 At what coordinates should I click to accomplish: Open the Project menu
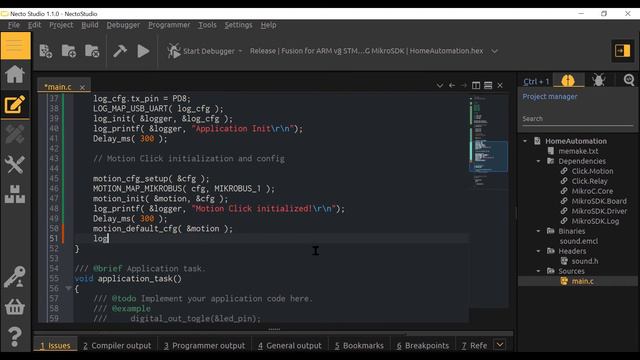(x=61, y=25)
